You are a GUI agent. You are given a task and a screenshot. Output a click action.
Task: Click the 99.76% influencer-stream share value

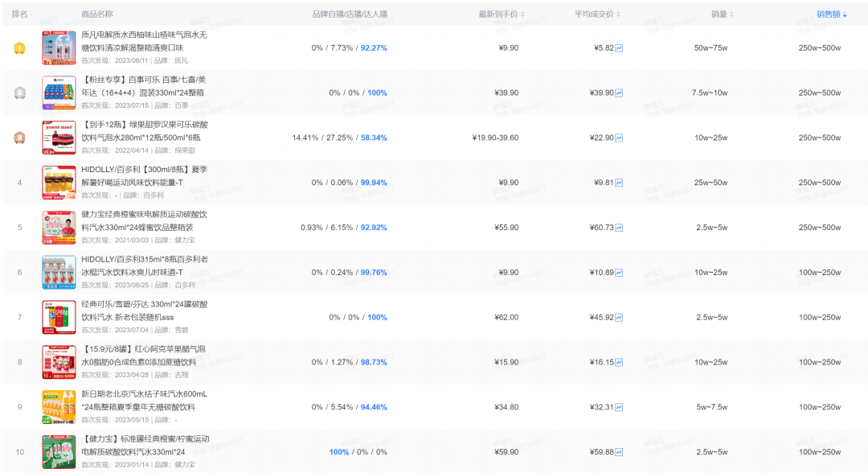coord(374,273)
